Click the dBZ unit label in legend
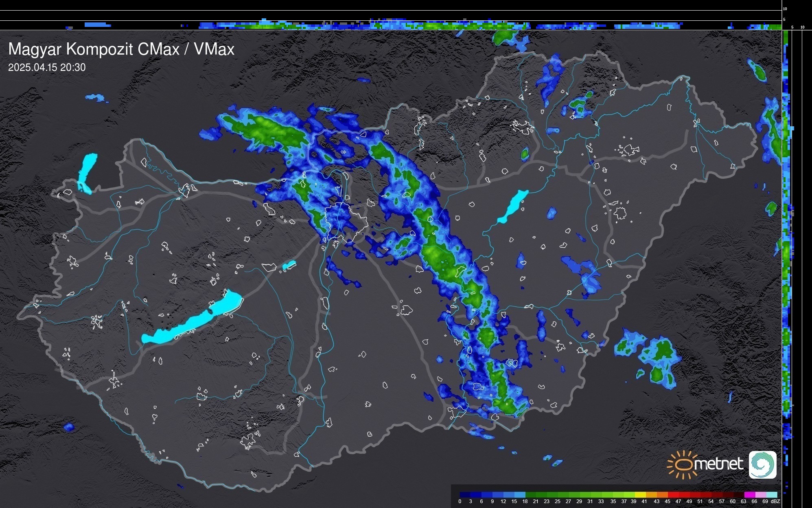This screenshot has width=812, height=508. 775,501
